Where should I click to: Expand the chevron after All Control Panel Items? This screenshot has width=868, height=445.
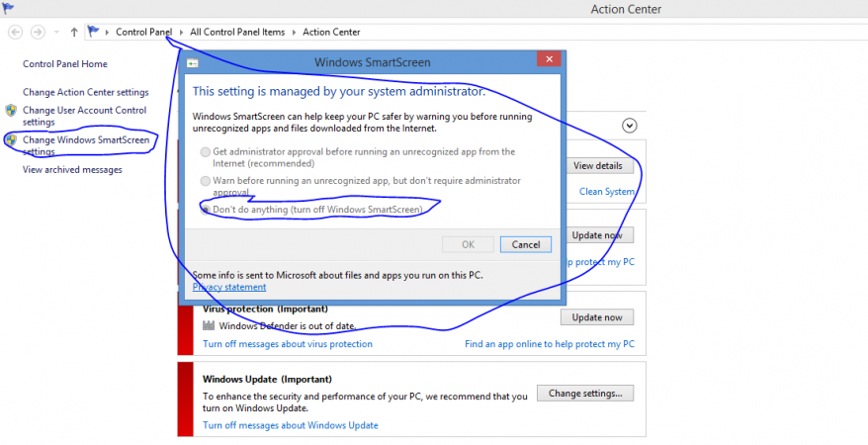294,32
